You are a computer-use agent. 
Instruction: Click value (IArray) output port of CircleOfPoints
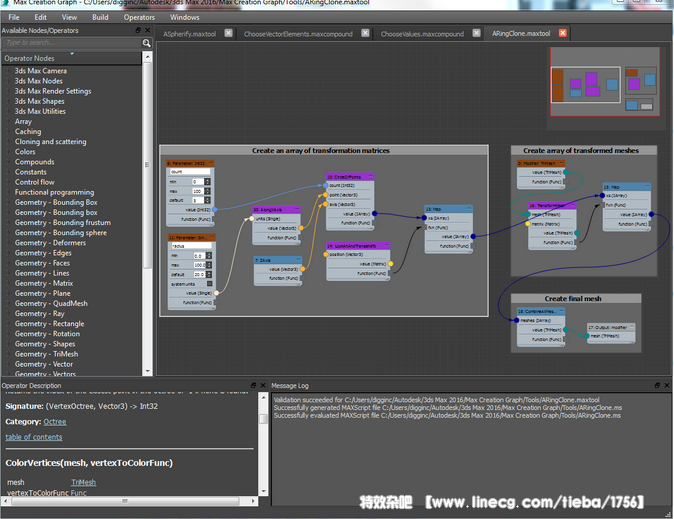[374, 213]
